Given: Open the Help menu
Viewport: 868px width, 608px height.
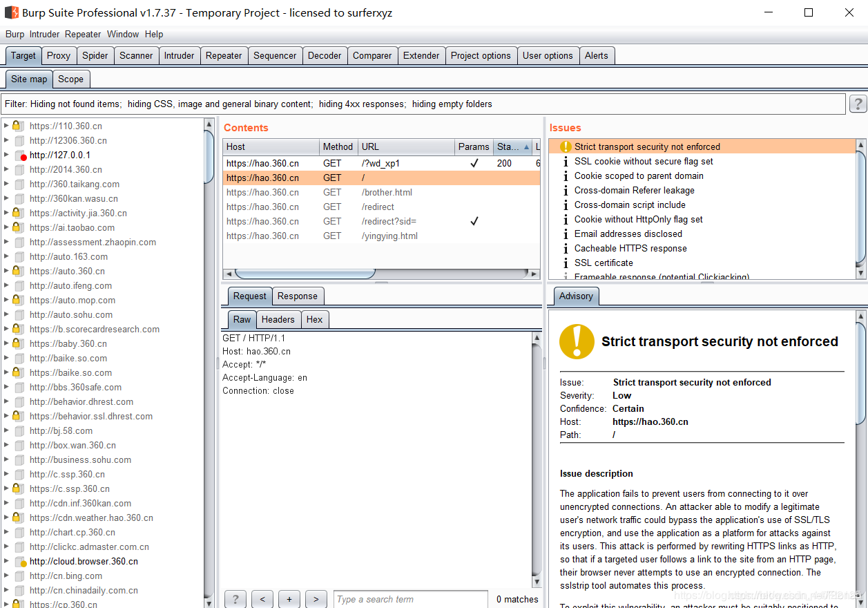Looking at the screenshot, I should (x=154, y=34).
